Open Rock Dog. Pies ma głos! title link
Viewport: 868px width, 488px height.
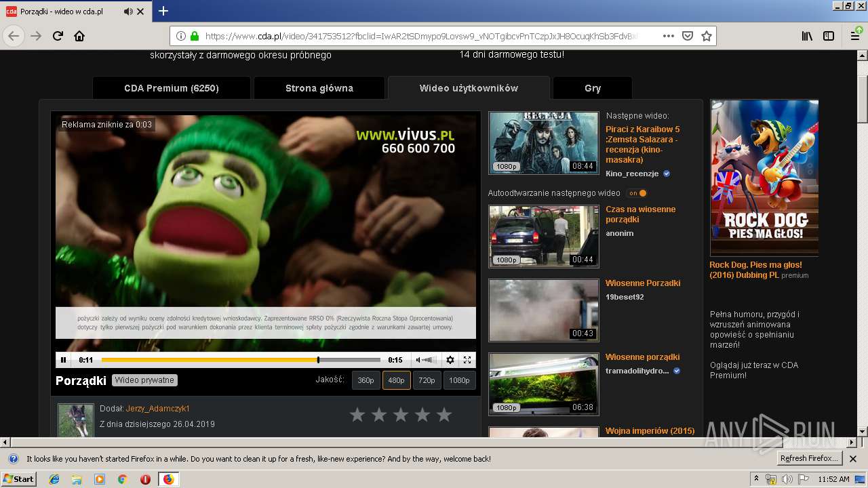click(x=755, y=270)
